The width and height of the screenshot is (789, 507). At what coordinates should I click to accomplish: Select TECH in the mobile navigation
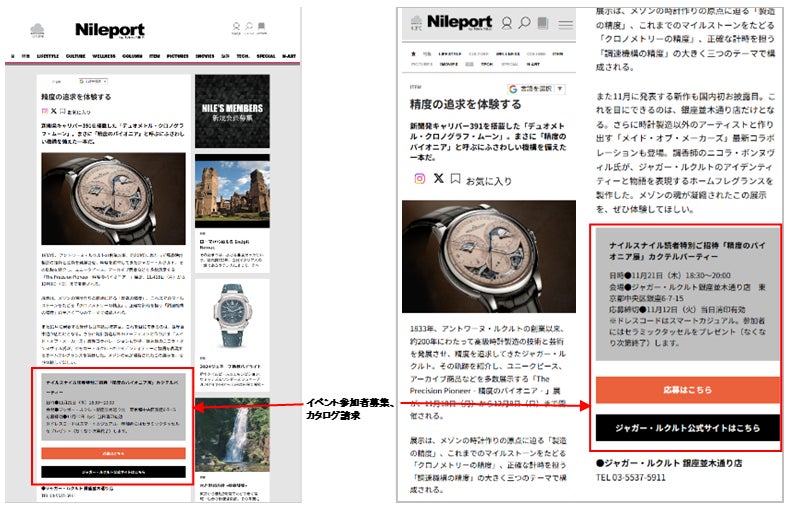point(487,64)
